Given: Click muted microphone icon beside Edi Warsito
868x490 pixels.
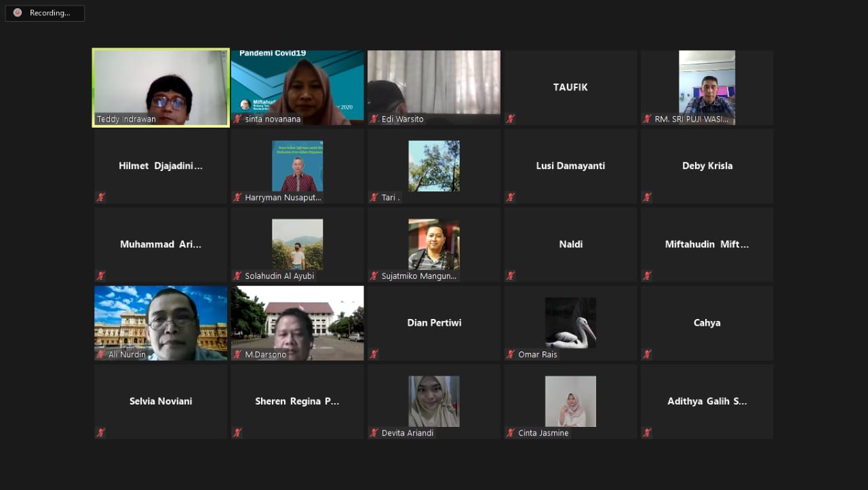Looking at the screenshot, I should pos(374,119).
